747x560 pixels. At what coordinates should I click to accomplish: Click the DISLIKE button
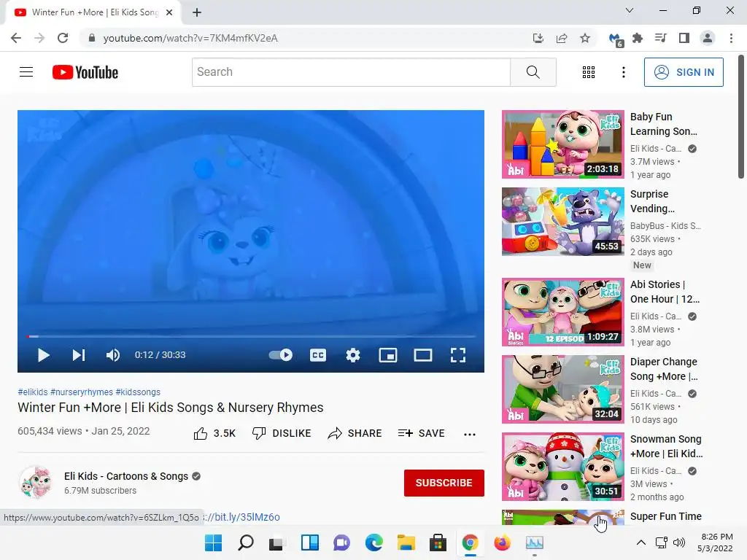point(282,433)
